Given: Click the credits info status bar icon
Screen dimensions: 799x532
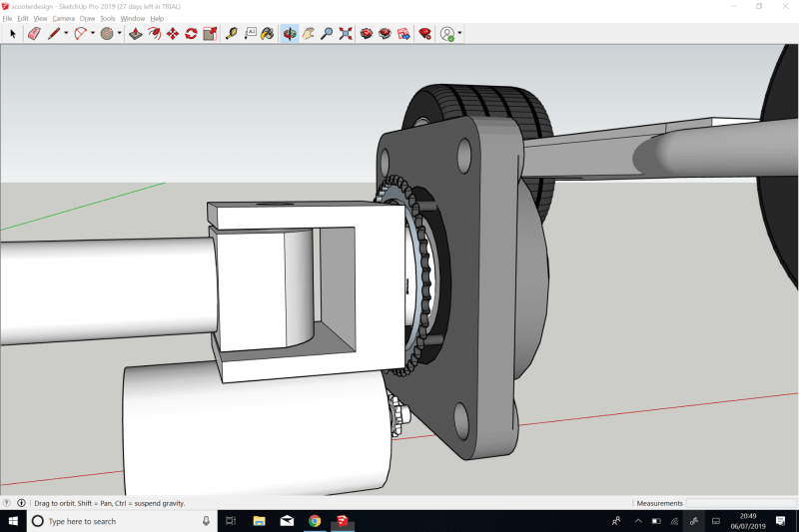Looking at the screenshot, I should click(21, 503).
